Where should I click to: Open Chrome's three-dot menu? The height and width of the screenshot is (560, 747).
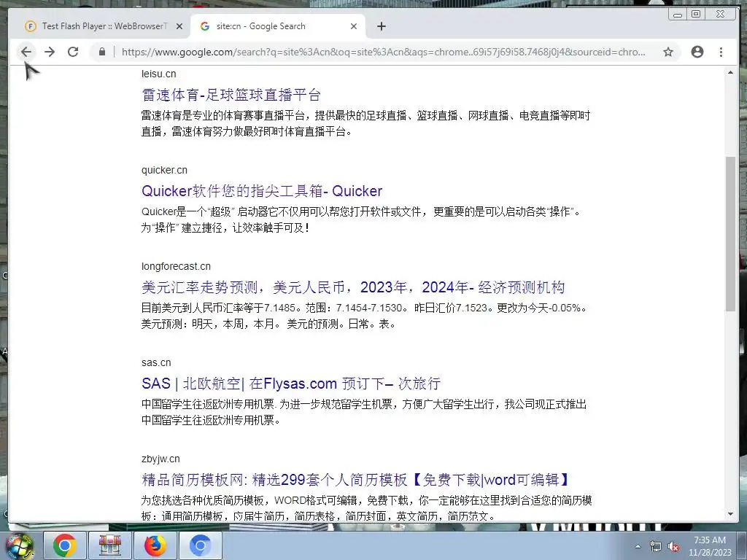721,52
